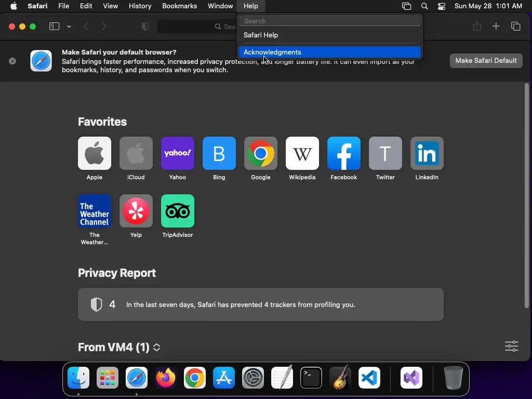Click the page vertical scrollbar
This screenshot has width=532, height=399.
pyautogui.click(x=527, y=196)
